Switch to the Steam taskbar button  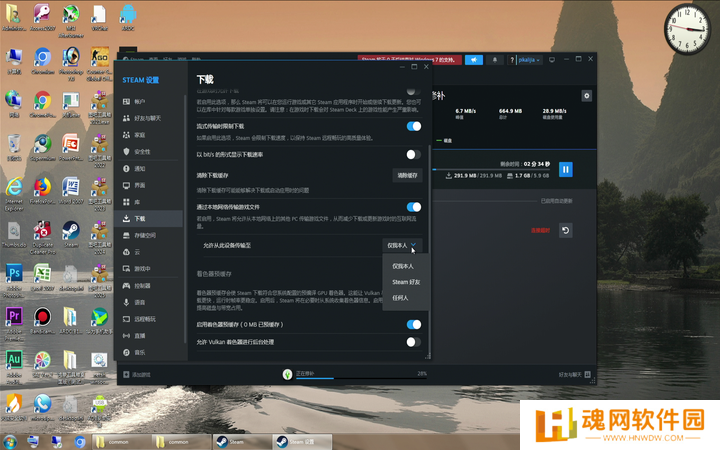(242, 442)
